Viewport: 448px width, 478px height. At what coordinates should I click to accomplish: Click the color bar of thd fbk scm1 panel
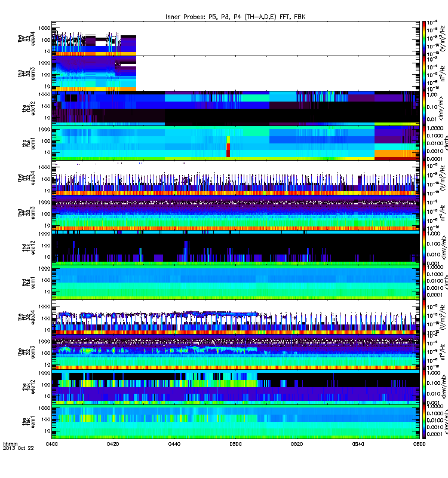pyautogui.click(x=424, y=282)
